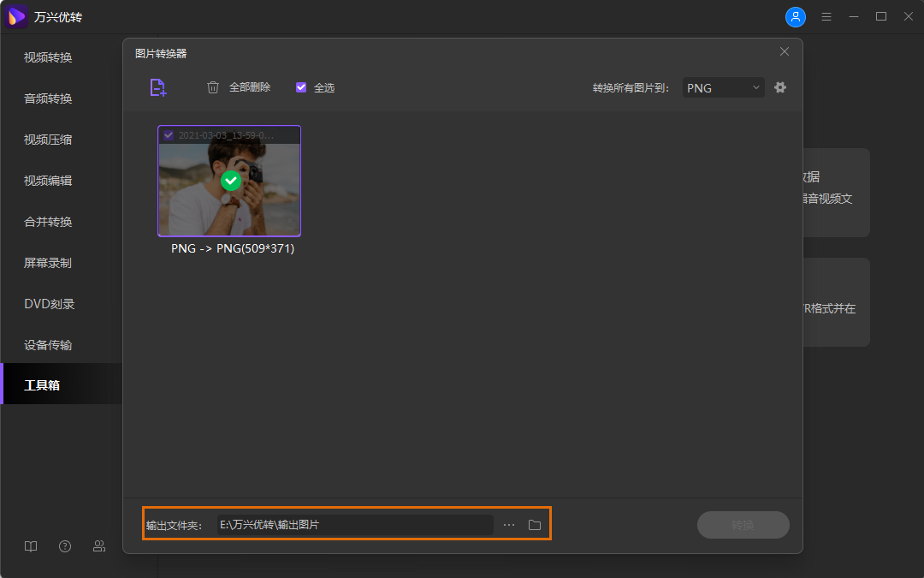Viewport: 924px width, 578px height.
Task: Click the users icon at sidebar bottom
Action: click(x=99, y=546)
